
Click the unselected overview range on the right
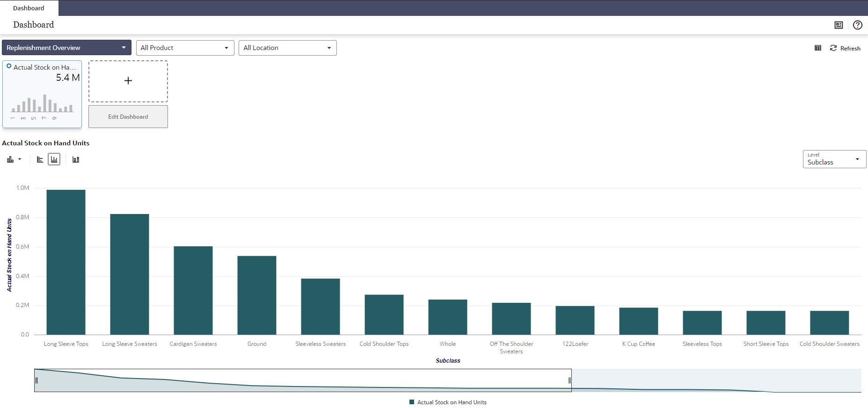pyautogui.click(x=716, y=380)
